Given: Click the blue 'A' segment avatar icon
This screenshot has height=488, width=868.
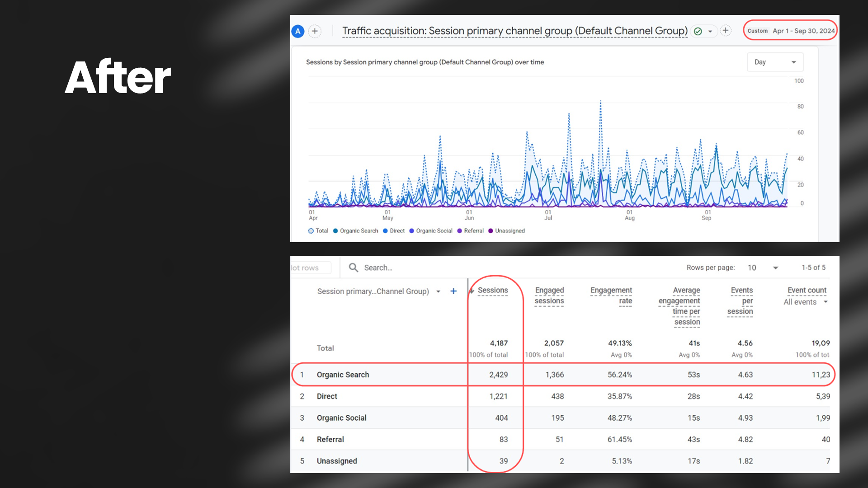Looking at the screenshot, I should 297,31.
